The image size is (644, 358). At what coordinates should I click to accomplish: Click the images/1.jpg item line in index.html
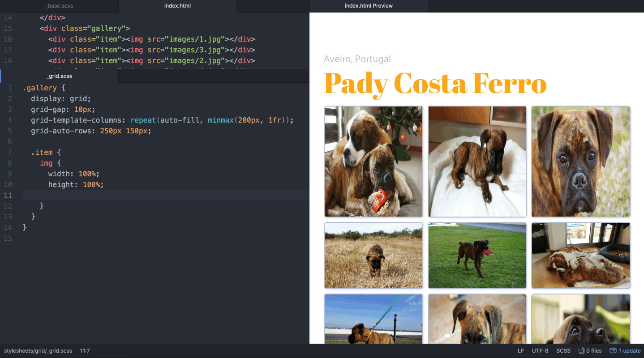(x=152, y=39)
